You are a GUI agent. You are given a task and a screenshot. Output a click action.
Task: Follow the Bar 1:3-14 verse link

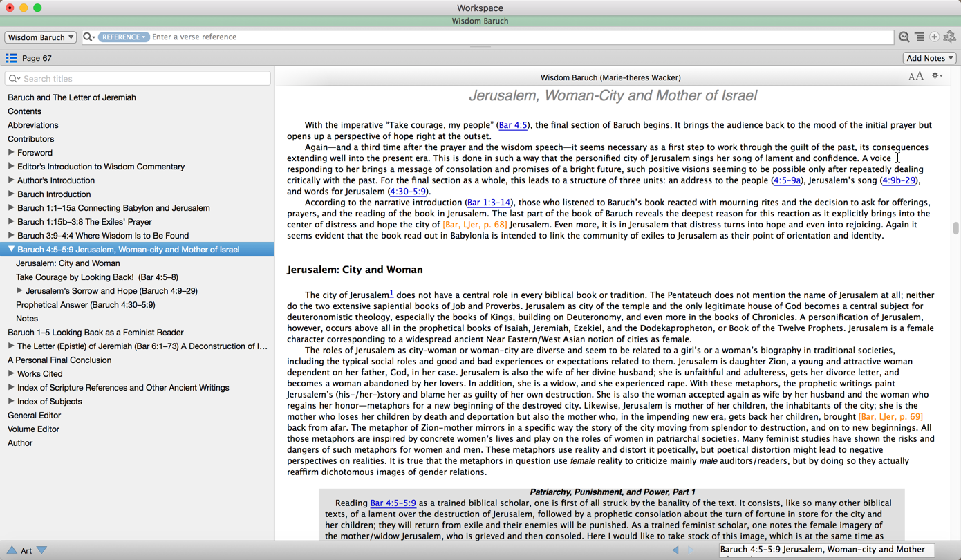point(489,203)
